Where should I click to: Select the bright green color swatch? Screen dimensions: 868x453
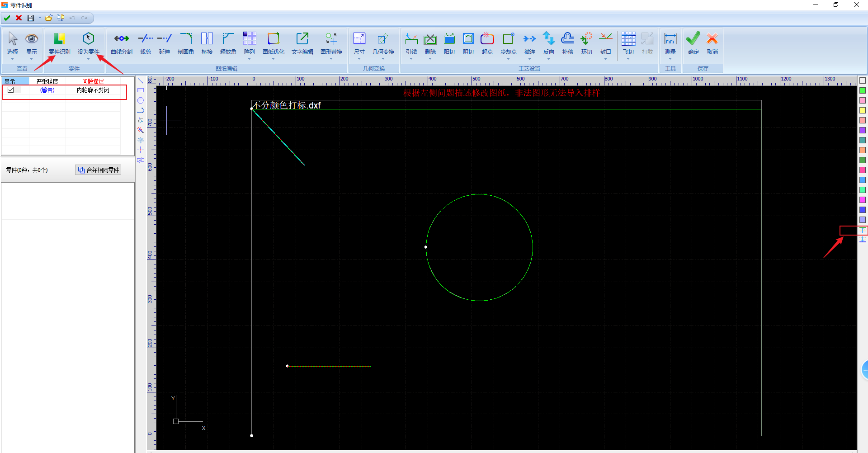point(863,90)
